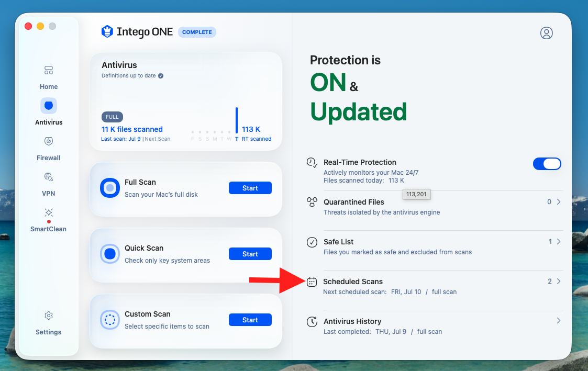Click the definitions up to date checkmark badge
The image size is (588, 371).
[161, 76]
